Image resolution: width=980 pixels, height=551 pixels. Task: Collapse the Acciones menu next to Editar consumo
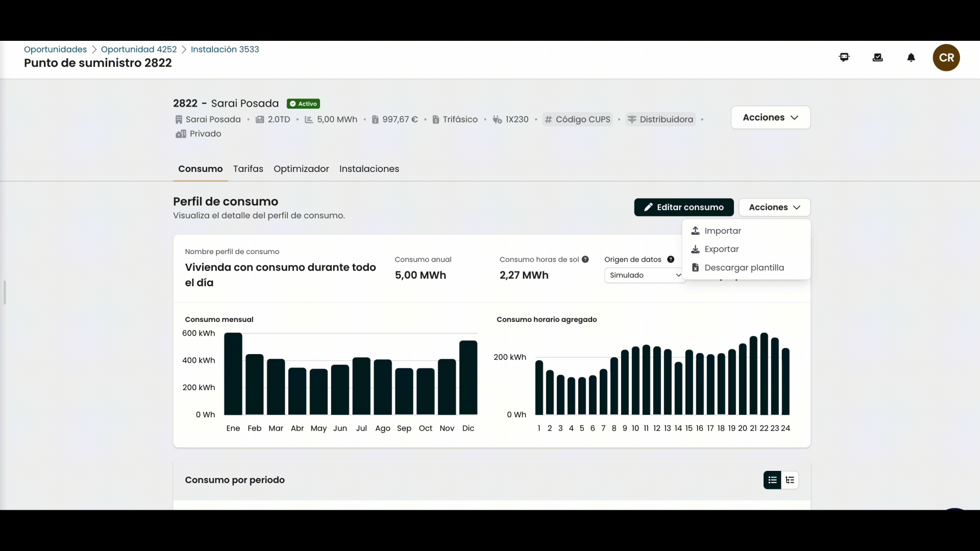click(x=775, y=207)
